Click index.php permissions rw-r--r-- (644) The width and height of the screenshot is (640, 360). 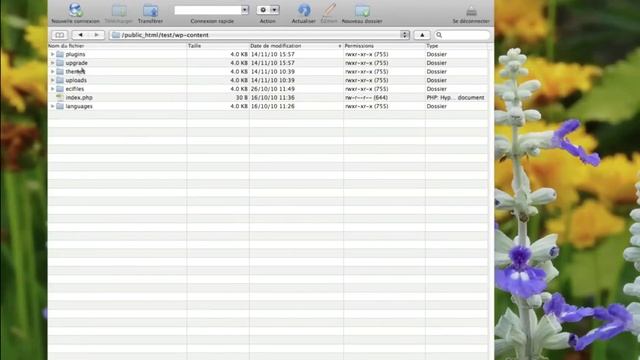(x=367, y=98)
